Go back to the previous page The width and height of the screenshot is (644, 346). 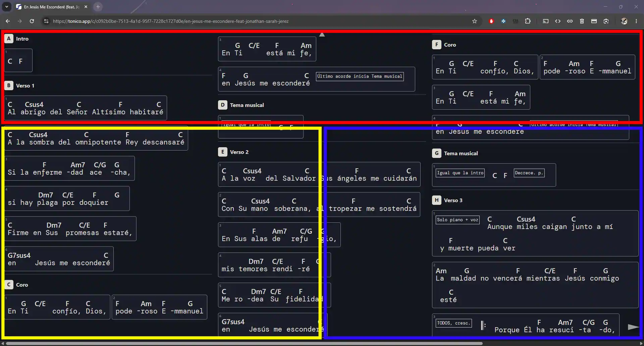tap(7, 21)
